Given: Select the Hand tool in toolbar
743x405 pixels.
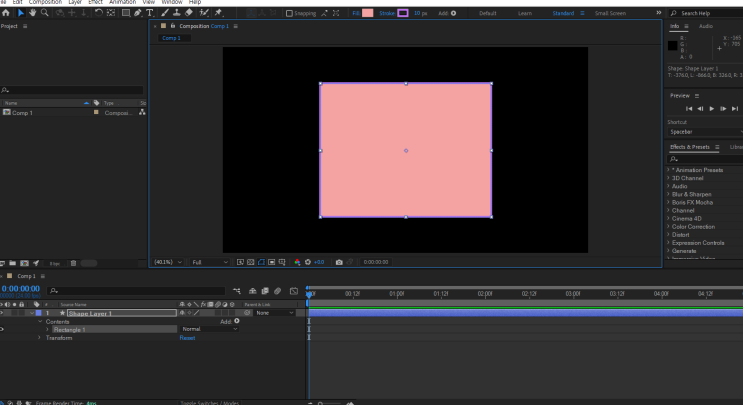Looking at the screenshot, I should (32, 13).
